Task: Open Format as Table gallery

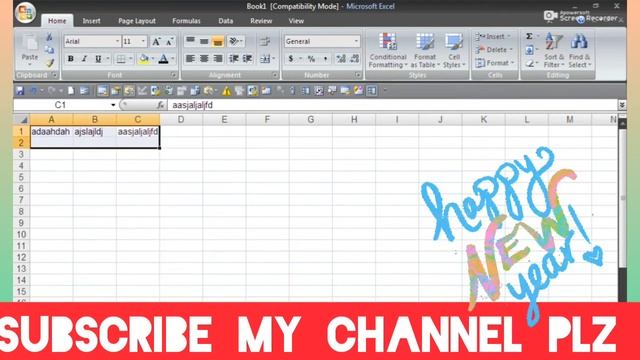Action: pyautogui.click(x=425, y=51)
